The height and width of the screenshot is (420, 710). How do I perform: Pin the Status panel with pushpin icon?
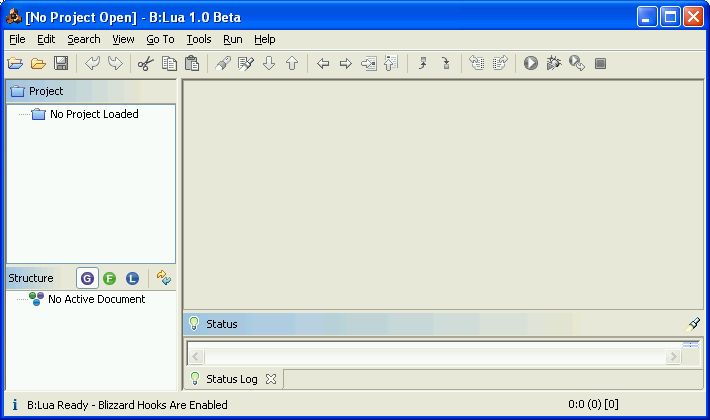pyautogui.click(x=693, y=324)
